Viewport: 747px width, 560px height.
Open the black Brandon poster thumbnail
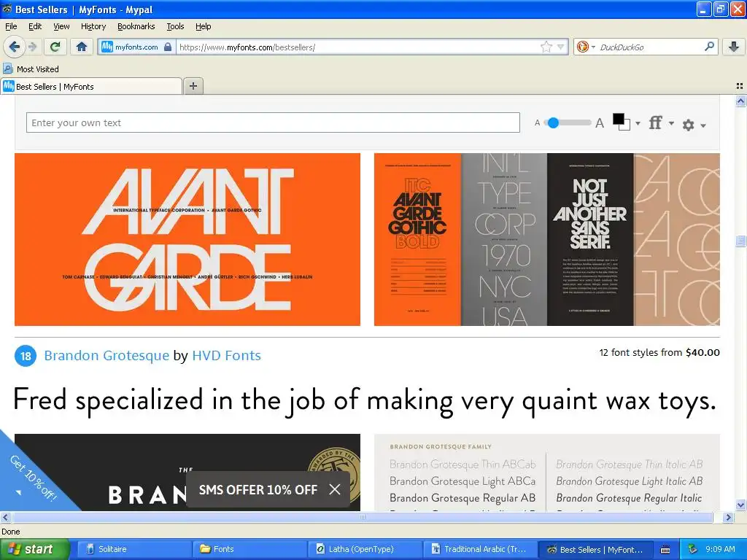[187, 472]
